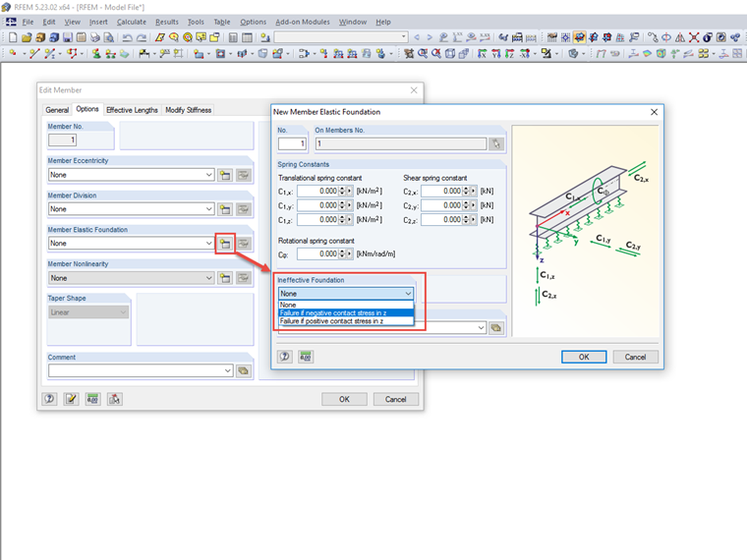This screenshot has height=560, width=747.
Task: Click the Save floppy disk toolbar icon
Action: click(68, 37)
